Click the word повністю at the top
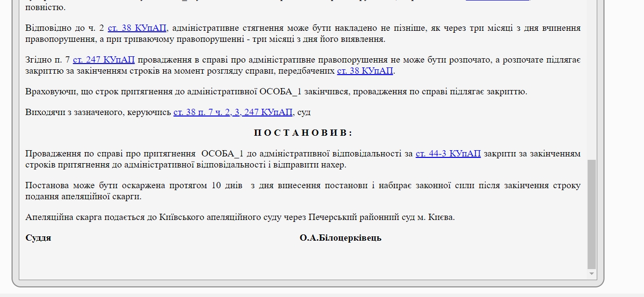Image resolution: width=644 pixels, height=297 pixels. pyautogui.click(x=45, y=7)
